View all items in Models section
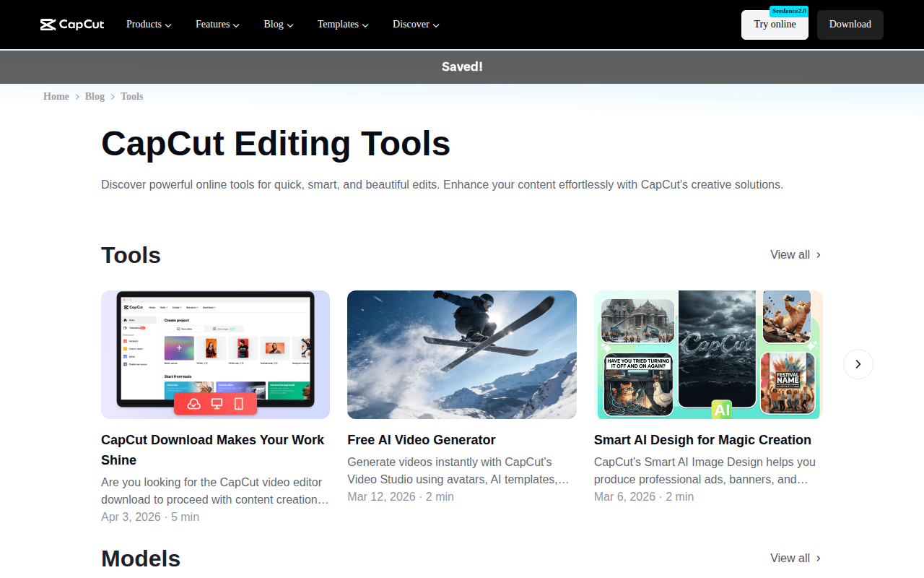This screenshot has height=578, width=924. coord(796,558)
